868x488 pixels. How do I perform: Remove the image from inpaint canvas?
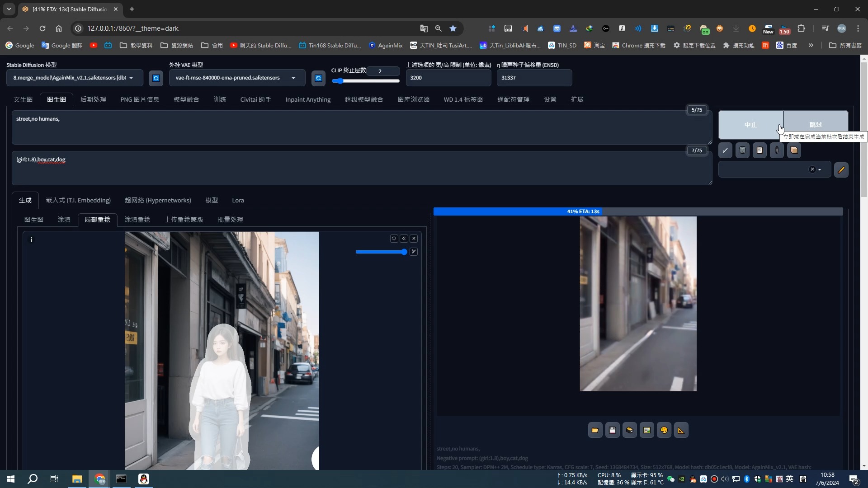tap(414, 239)
